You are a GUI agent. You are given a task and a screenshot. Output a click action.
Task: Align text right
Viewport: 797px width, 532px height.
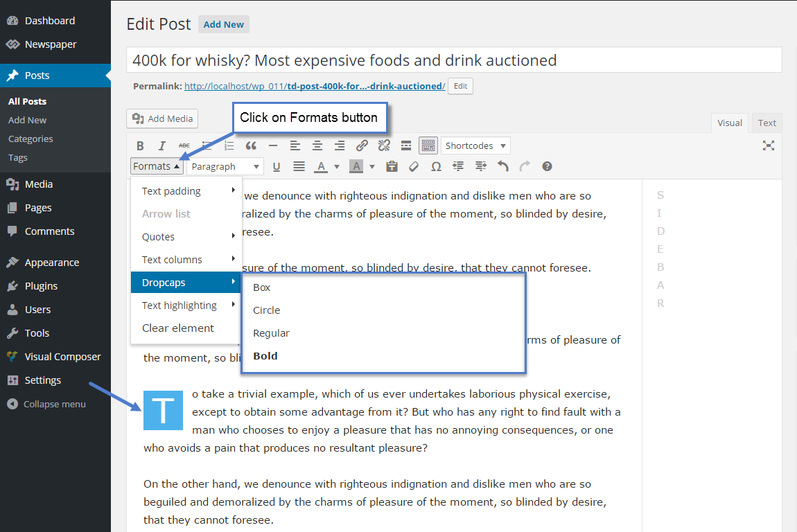click(x=340, y=146)
